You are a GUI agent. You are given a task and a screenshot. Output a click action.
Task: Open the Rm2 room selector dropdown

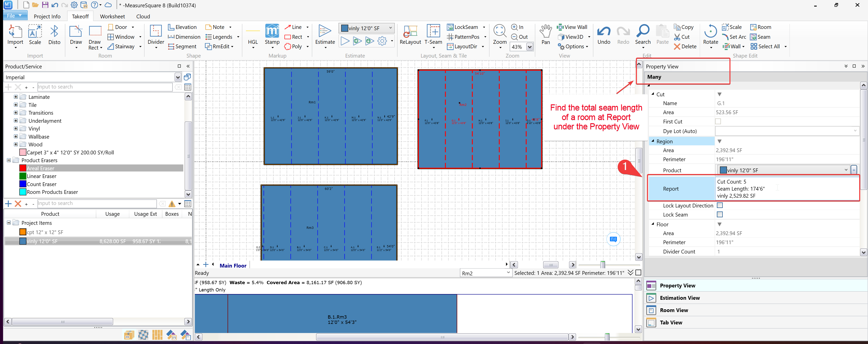coord(508,273)
